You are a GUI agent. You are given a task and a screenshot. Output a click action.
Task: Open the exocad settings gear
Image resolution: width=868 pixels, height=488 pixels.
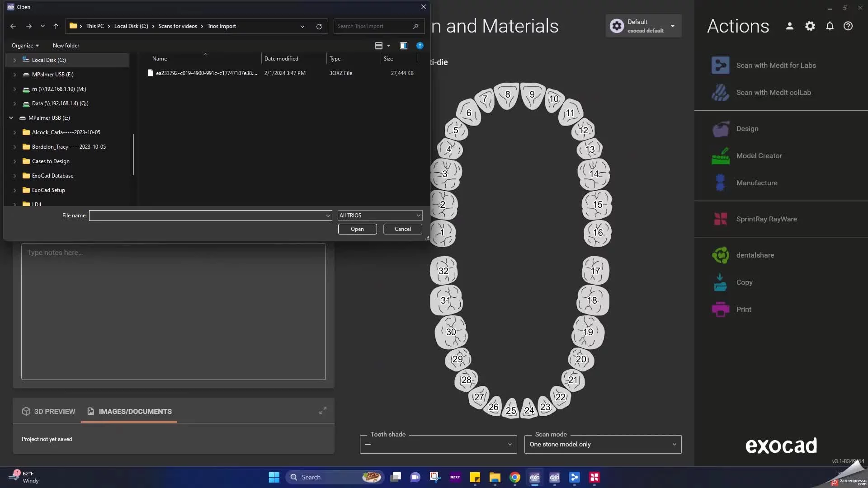click(810, 26)
